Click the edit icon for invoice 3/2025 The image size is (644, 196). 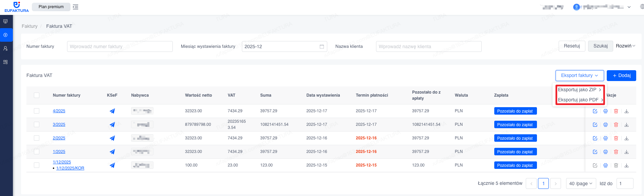click(595, 125)
